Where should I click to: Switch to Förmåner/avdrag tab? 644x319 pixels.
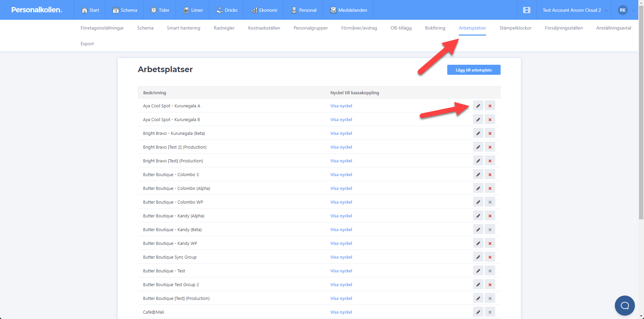point(359,28)
